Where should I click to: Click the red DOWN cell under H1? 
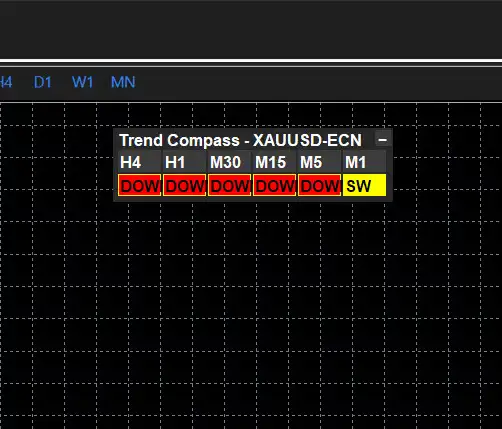coord(184,185)
